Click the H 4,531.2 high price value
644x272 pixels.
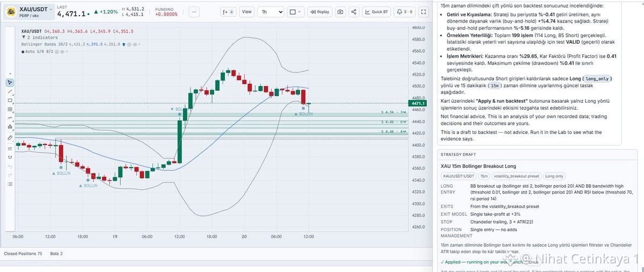coord(133,9)
